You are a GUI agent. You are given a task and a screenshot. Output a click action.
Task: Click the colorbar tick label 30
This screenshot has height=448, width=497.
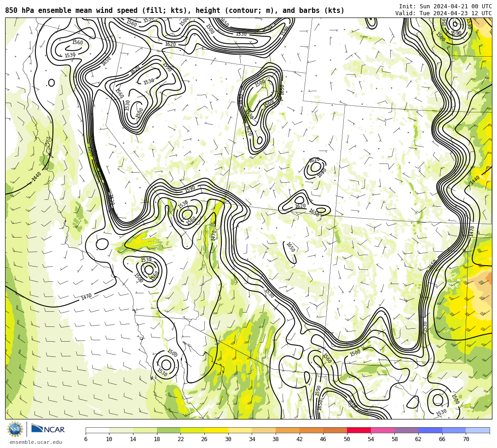coord(228,439)
